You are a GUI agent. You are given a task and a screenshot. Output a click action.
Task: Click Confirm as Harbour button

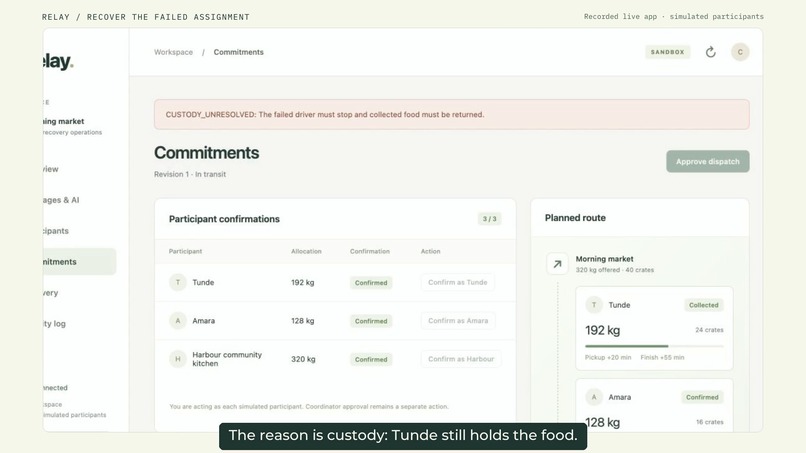tap(461, 359)
